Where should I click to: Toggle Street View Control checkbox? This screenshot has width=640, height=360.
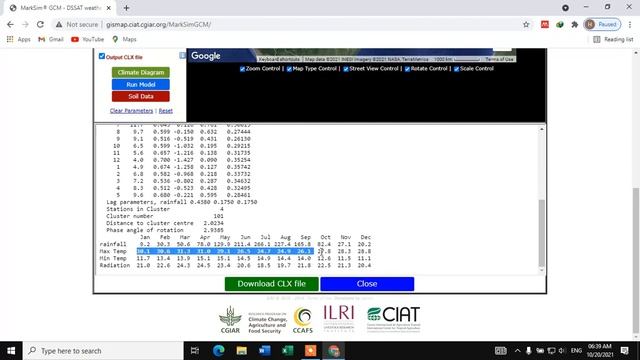pyautogui.click(x=346, y=69)
